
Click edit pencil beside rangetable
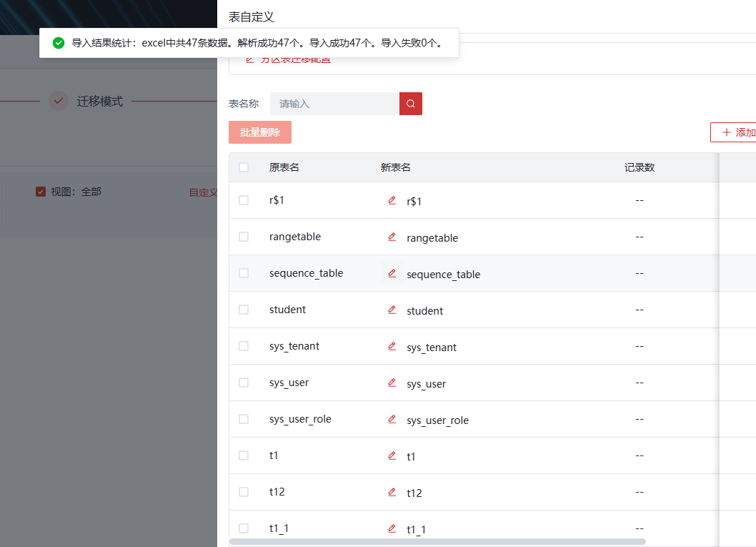tap(392, 237)
